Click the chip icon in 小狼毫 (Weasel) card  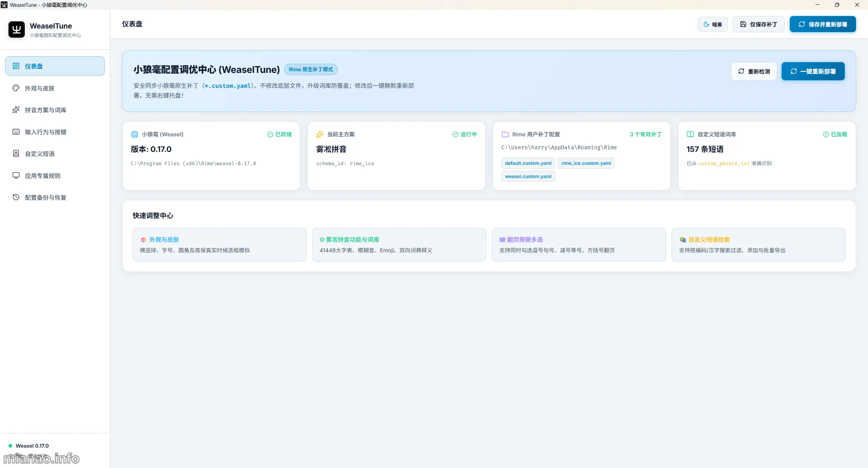pyautogui.click(x=135, y=134)
